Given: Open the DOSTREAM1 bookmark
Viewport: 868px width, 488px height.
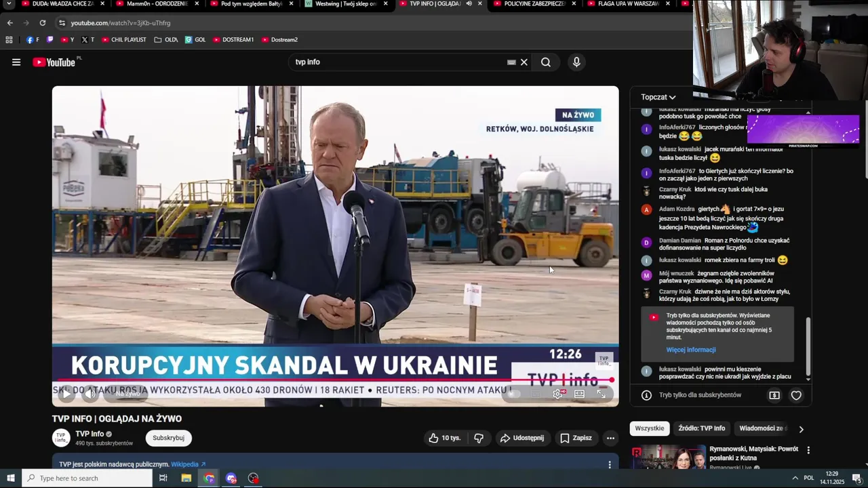Looking at the screenshot, I should point(233,39).
